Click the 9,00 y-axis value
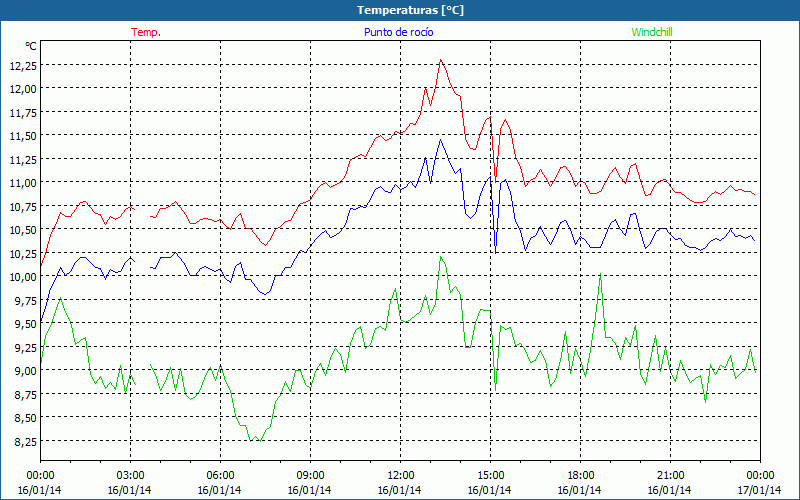 point(26,370)
